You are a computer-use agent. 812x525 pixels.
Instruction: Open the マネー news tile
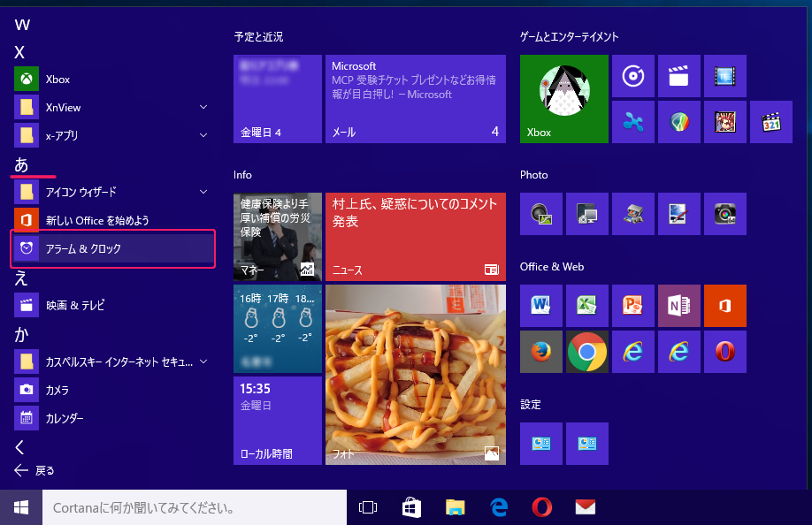point(278,237)
